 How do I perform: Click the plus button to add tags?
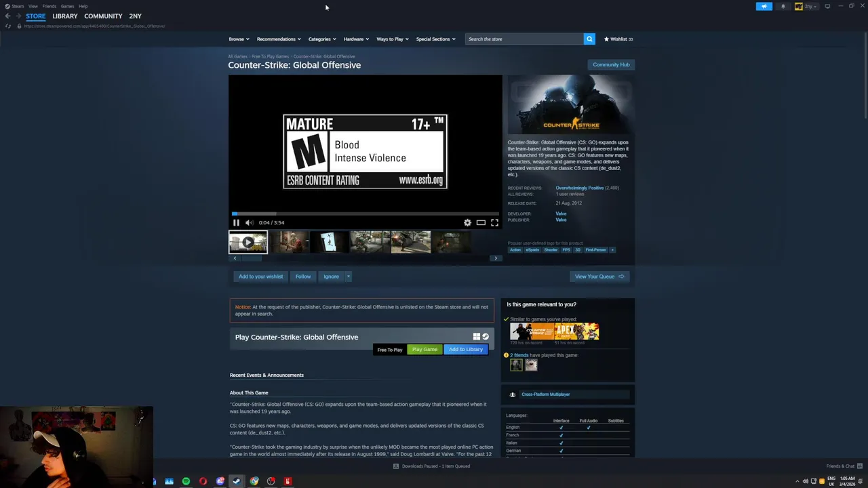(x=612, y=249)
